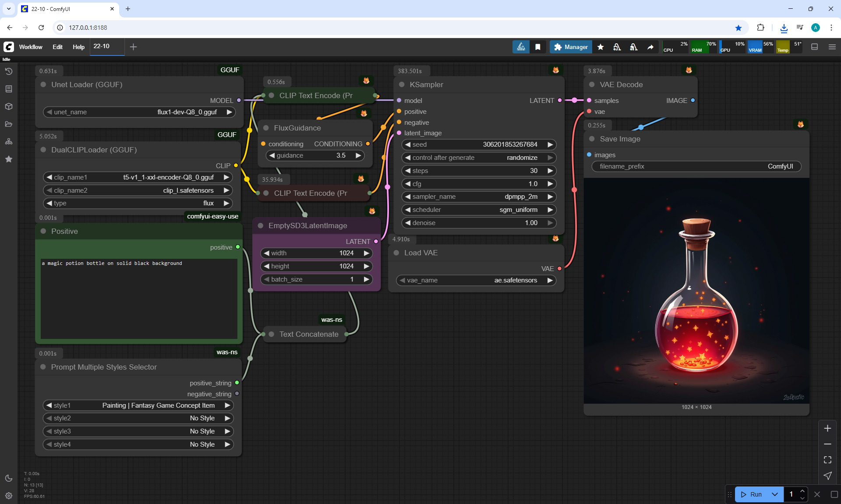Click the fit view icon on canvas
The height and width of the screenshot is (504, 841).
click(x=827, y=460)
